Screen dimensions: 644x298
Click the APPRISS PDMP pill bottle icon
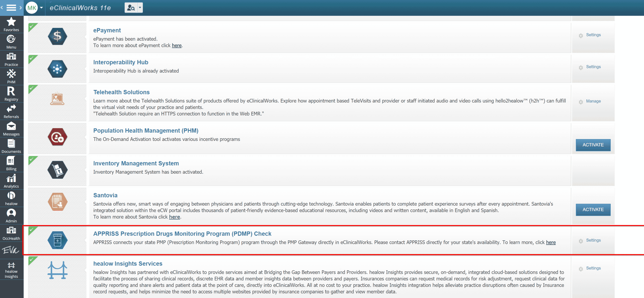click(x=57, y=240)
